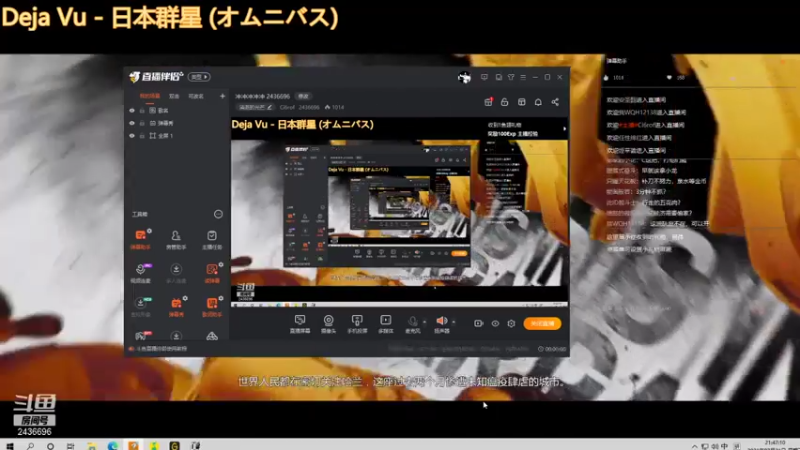Viewport: 800px width, 450px height.
Task: Open Windows taskbar search
Action: (30, 445)
